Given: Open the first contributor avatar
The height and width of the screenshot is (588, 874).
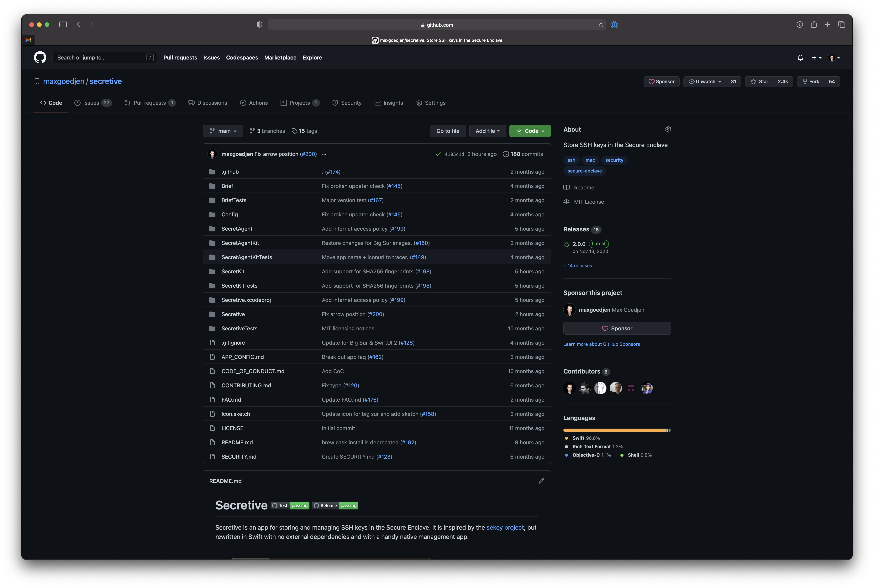Looking at the screenshot, I should (x=569, y=388).
